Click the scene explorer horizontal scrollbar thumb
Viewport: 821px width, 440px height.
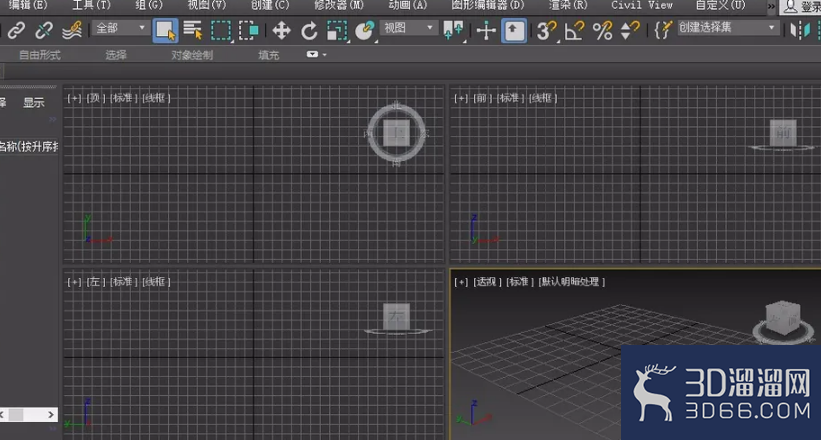pos(16,414)
